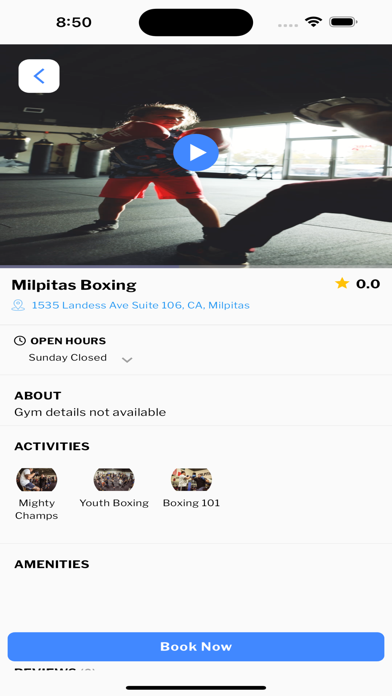The width and height of the screenshot is (392, 696).
Task: Tap the Wi-Fi status icon
Action: point(313,22)
